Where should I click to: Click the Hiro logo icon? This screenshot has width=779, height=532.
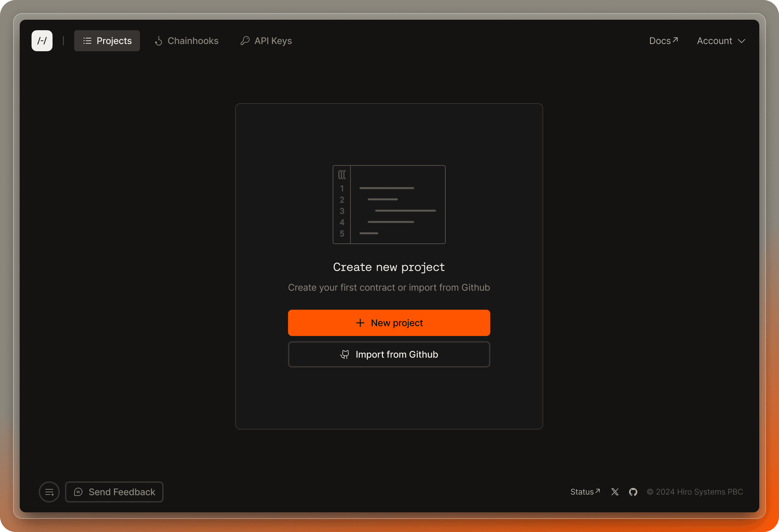click(42, 41)
